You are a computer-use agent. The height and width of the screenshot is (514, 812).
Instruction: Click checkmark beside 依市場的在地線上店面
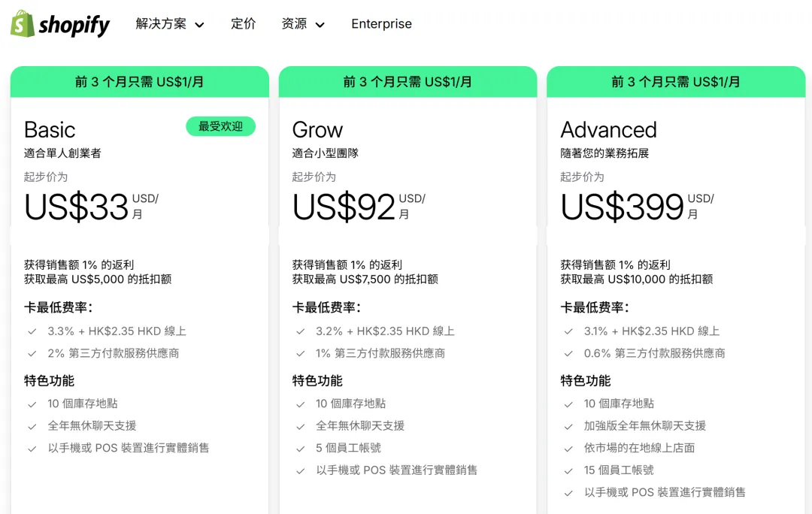pos(569,449)
